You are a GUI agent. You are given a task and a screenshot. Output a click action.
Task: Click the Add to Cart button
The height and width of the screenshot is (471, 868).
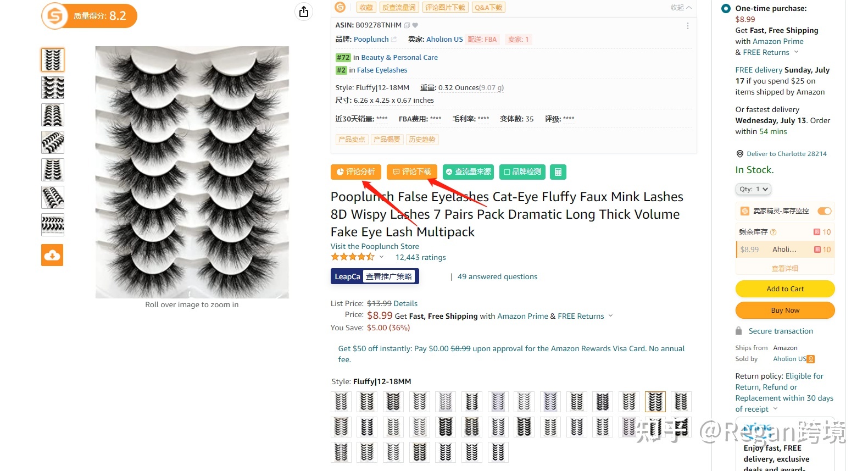coord(785,289)
